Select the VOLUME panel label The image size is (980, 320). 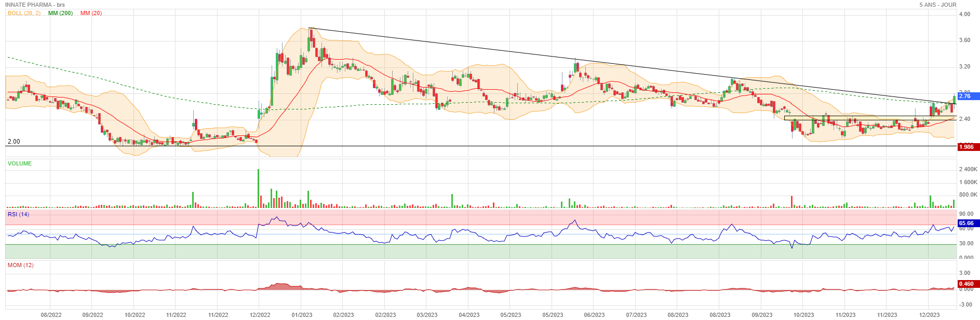pyautogui.click(x=20, y=163)
